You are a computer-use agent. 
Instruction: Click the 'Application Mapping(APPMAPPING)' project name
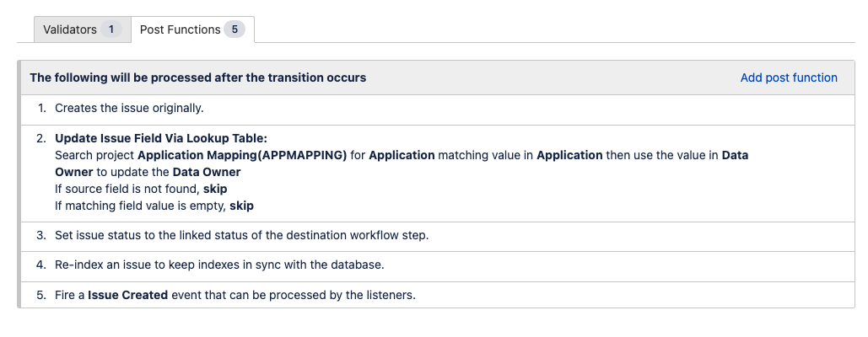(242, 155)
